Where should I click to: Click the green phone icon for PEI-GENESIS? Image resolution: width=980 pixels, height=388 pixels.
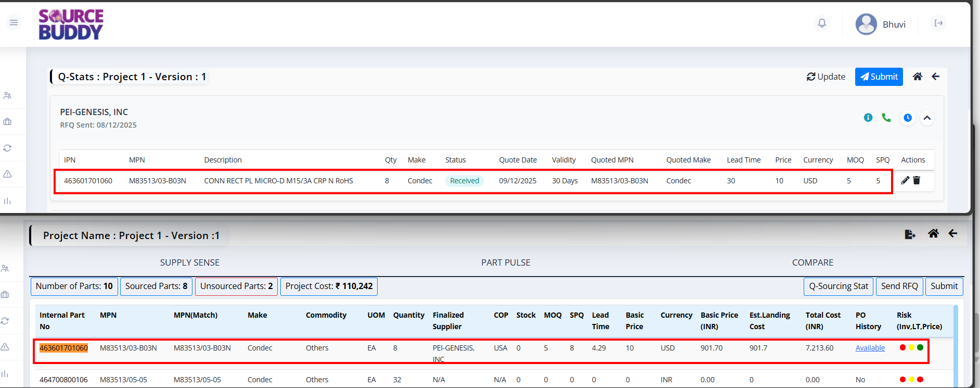tap(886, 118)
